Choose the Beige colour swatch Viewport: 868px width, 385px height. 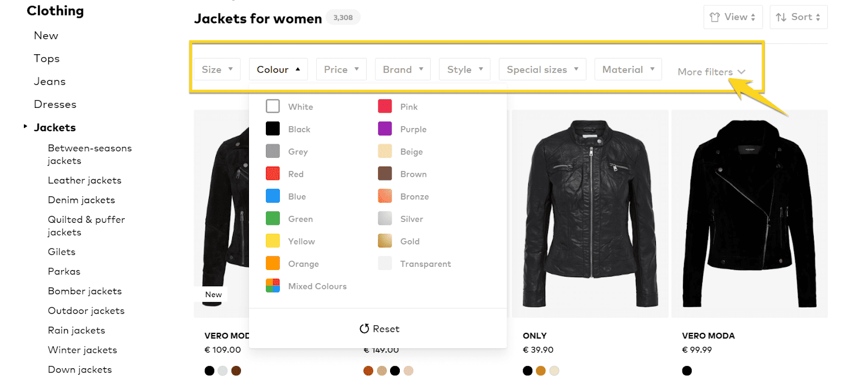(x=385, y=151)
